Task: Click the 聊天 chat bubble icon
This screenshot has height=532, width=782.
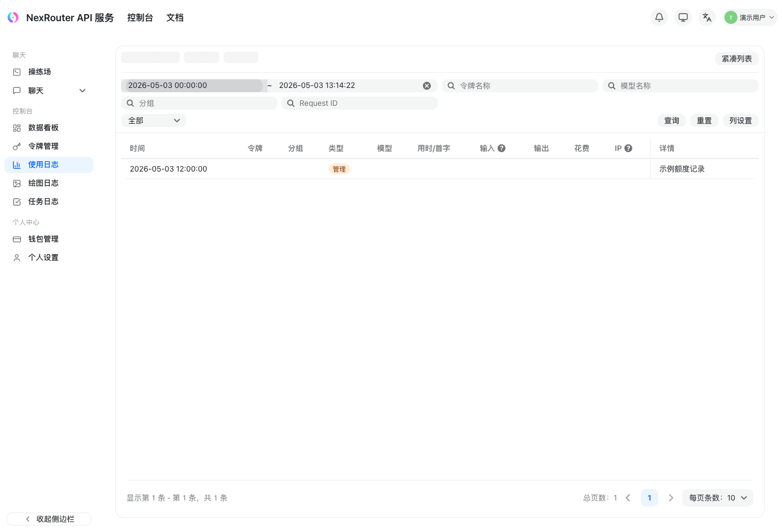Action: click(x=17, y=91)
